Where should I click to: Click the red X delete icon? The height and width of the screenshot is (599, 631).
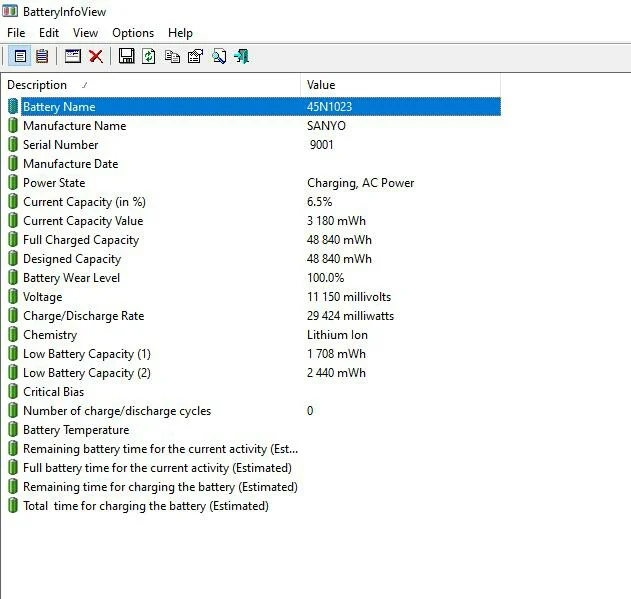(96, 56)
